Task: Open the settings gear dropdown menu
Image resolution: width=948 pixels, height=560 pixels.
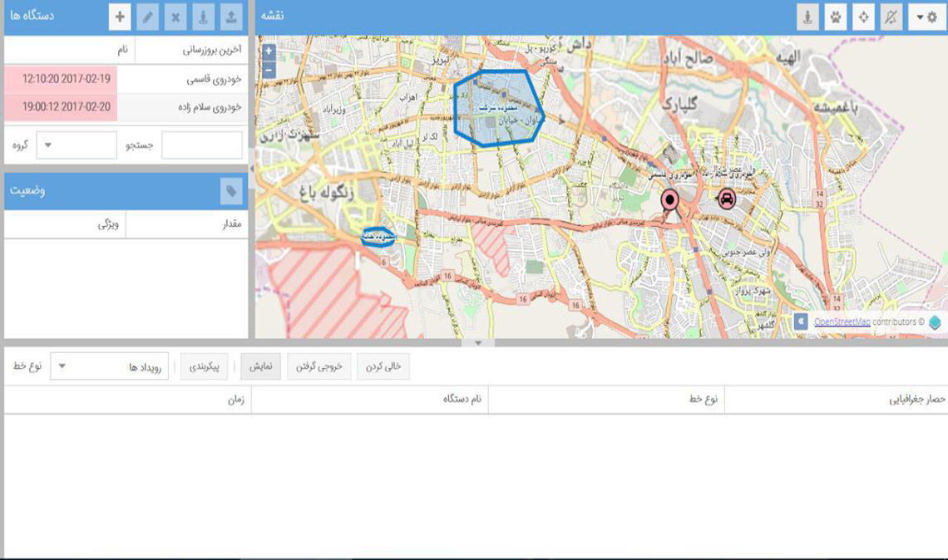Action: tap(926, 17)
